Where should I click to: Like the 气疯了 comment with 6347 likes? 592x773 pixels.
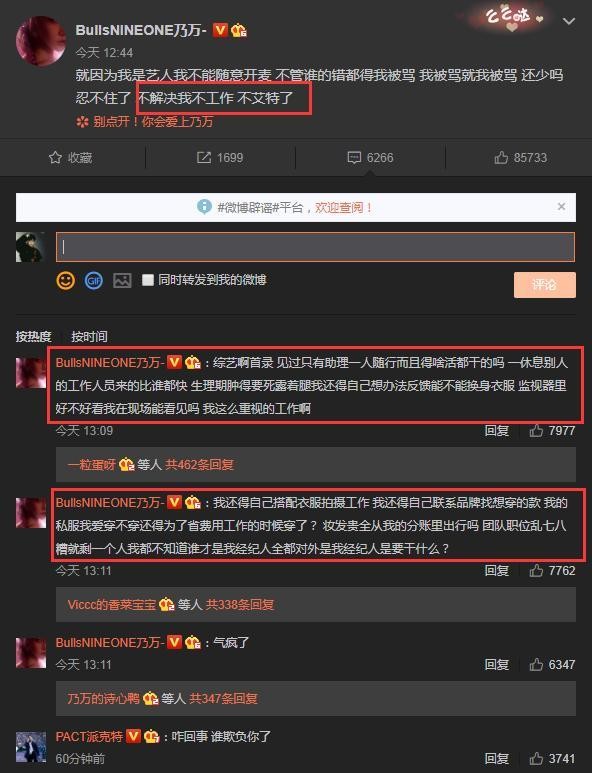pos(536,665)
